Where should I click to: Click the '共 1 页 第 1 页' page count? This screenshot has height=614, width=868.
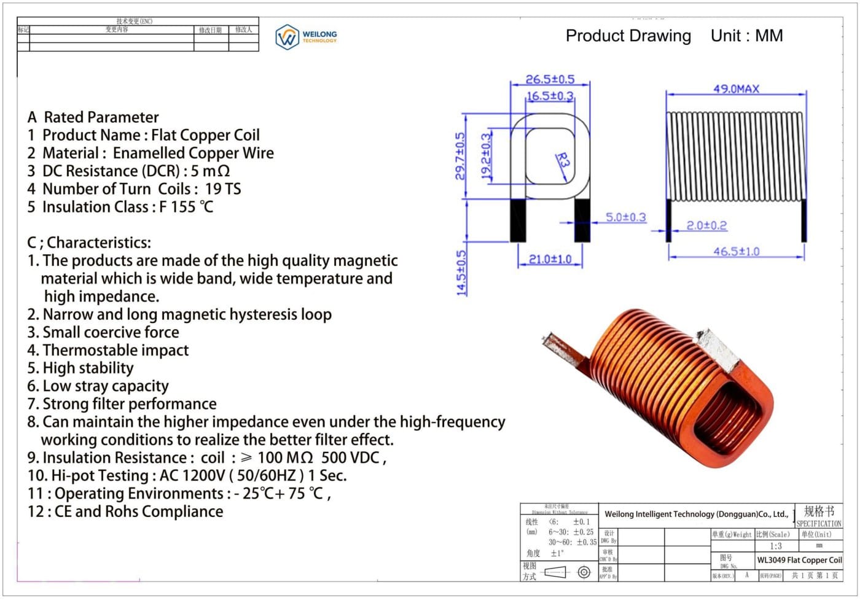pos(815,575)
